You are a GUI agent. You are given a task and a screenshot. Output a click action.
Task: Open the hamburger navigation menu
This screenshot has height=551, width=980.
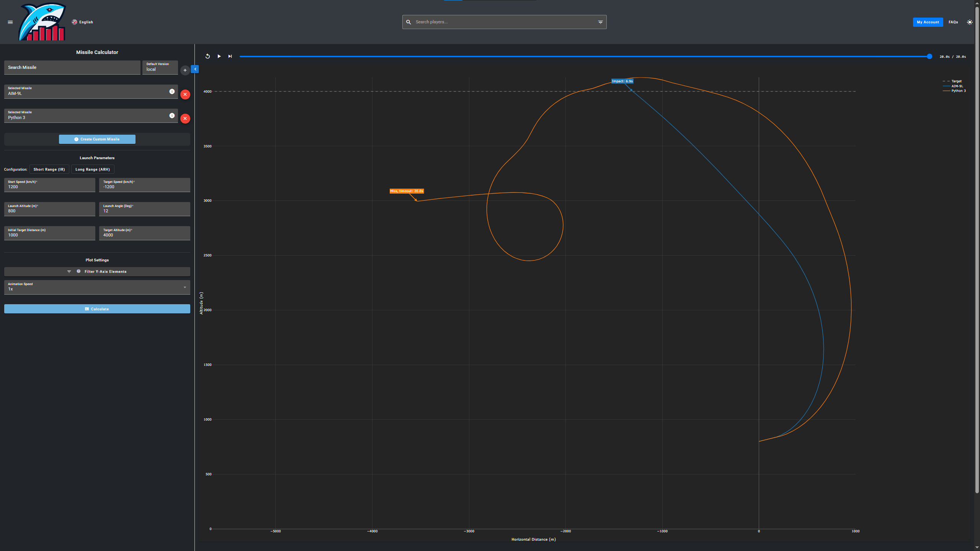pos(10,22)
